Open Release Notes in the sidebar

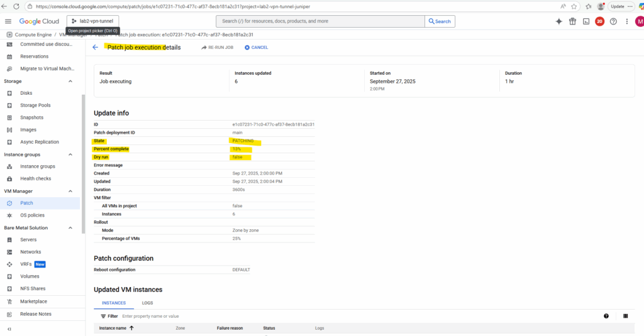coord(36,314)
